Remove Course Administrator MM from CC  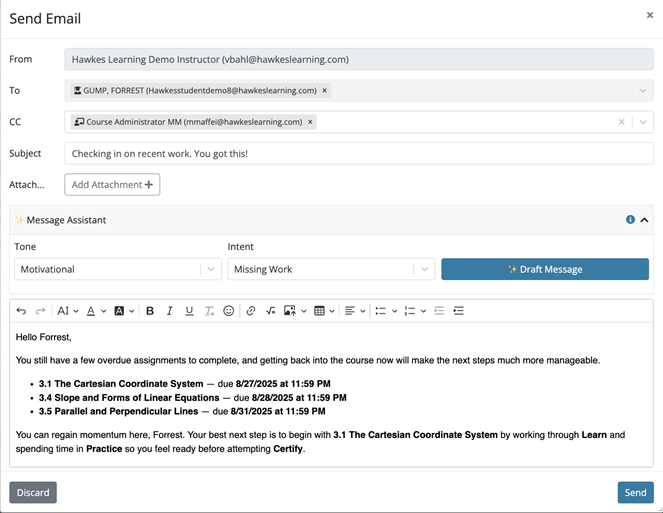pos(311,122)
